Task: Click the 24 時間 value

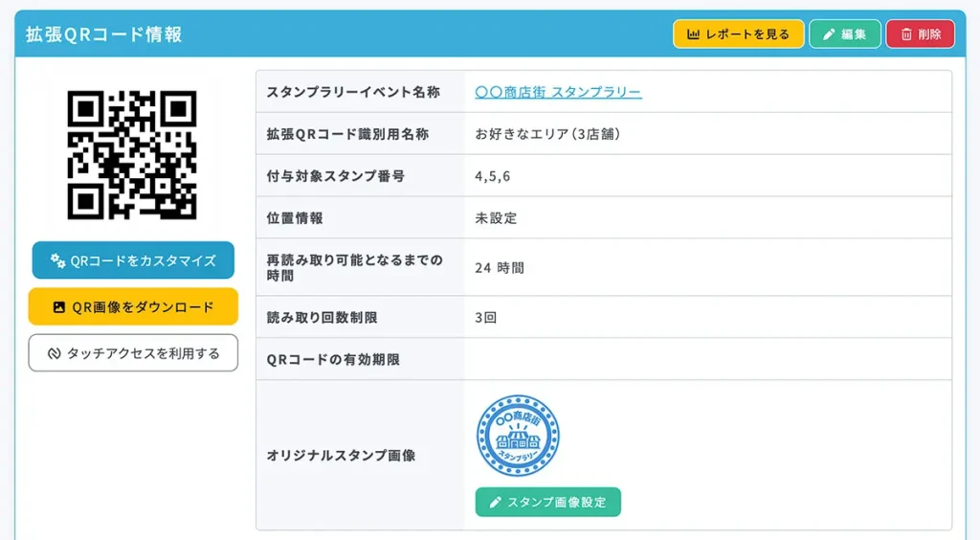Action: pyautogui.click(x=500, y=267)
